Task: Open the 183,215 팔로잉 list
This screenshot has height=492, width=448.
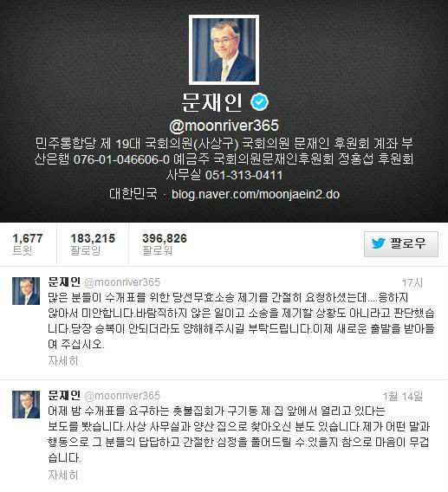Action: tap(93, 244)
